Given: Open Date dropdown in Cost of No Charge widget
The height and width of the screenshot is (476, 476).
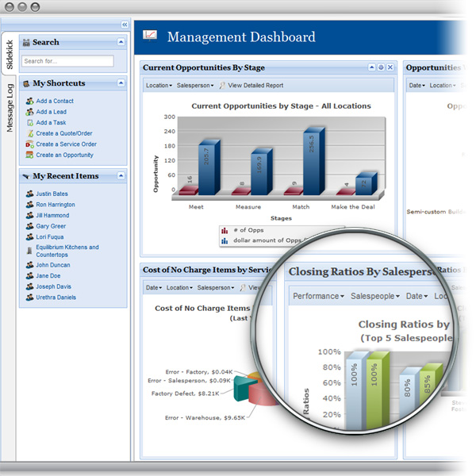Looking at the screenshot, I should point(154,288).
